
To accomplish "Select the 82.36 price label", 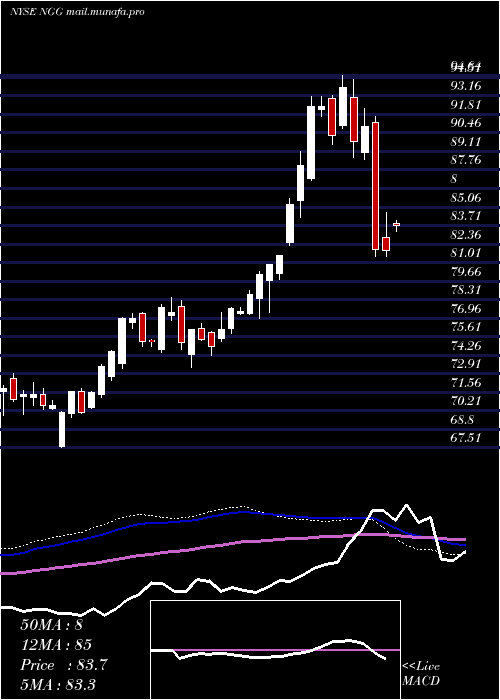I will click(x=466, y=234).
